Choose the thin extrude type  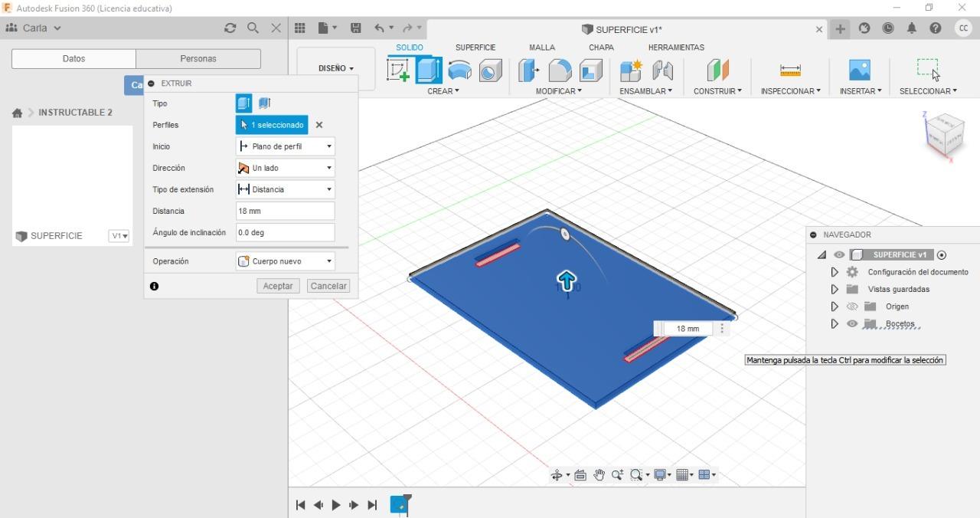pos(264,103)
